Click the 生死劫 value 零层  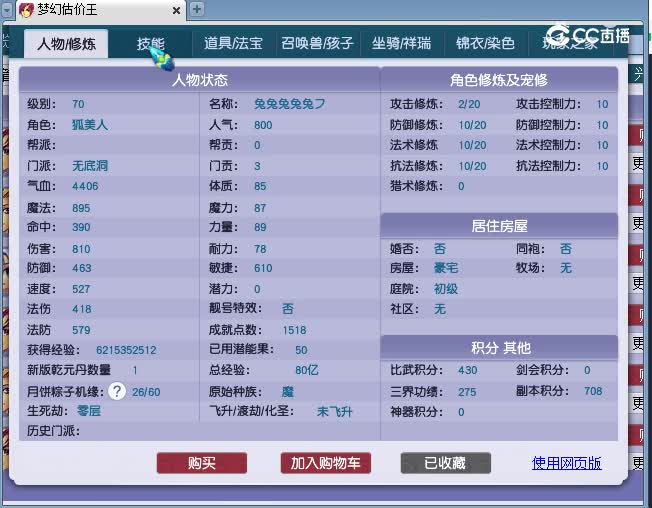(89, 411)
